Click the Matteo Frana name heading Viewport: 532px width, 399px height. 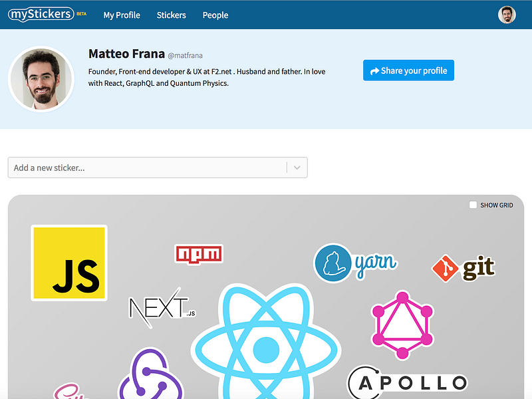(x=126, y=54)
